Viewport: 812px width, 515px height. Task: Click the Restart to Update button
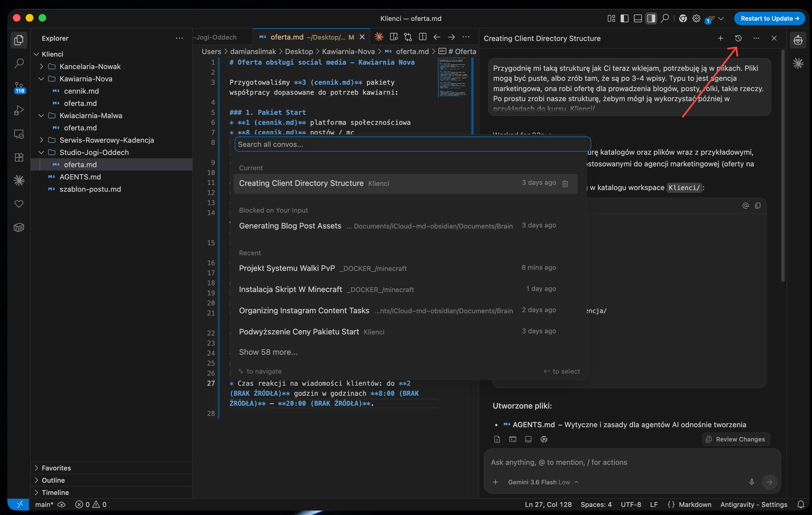pyautogui.click(x=770, y=19)
